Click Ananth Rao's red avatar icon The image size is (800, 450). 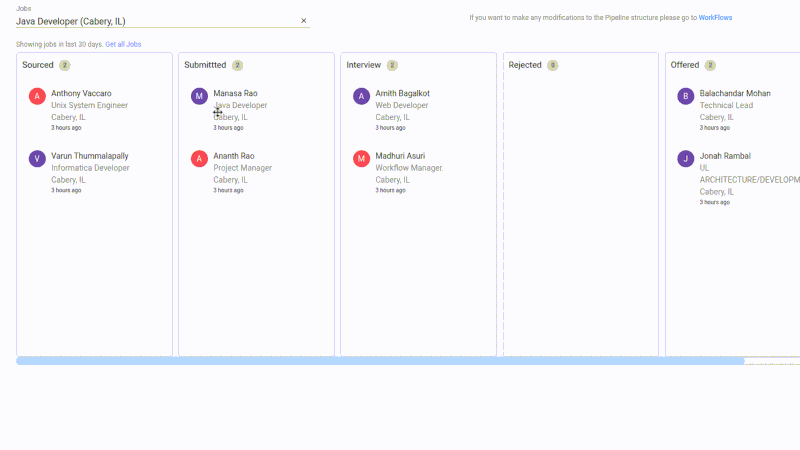click(199, 159)
